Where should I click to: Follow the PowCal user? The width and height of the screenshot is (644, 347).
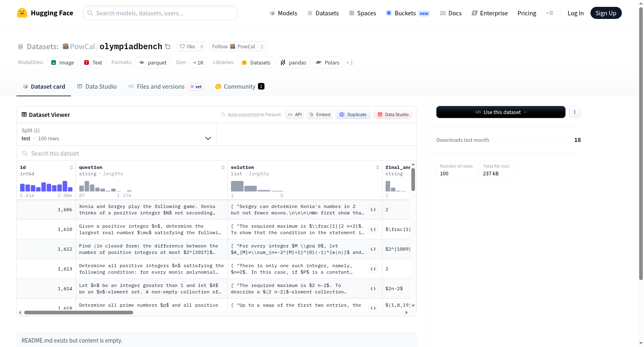click(x=233, y=47)
